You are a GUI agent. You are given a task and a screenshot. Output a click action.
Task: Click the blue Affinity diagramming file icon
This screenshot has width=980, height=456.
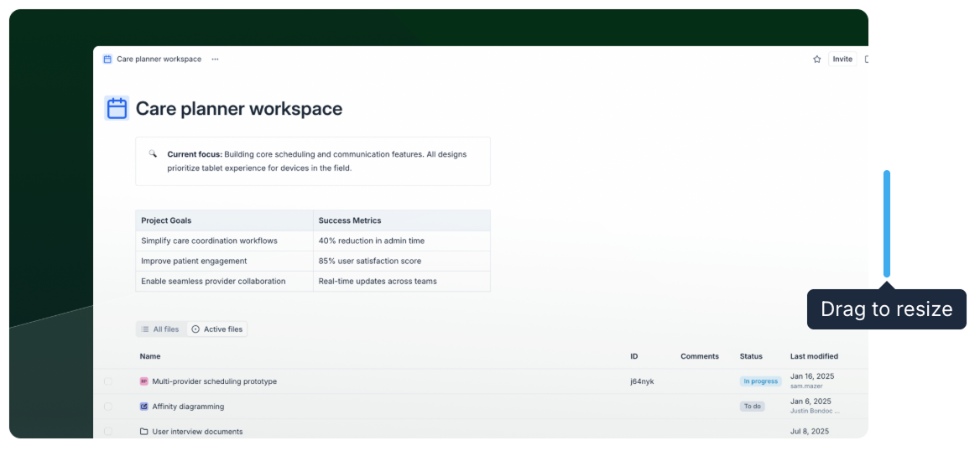[x=144, y=407]
